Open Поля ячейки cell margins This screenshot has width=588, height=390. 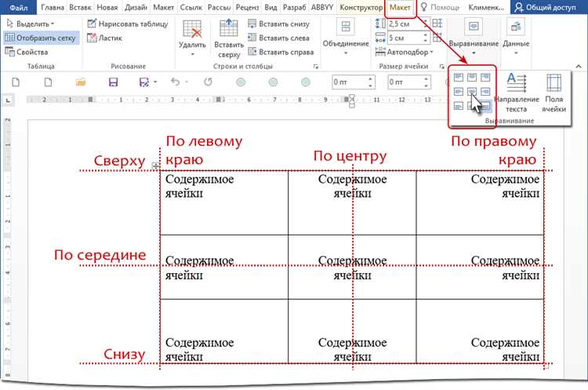pos(554,93)
